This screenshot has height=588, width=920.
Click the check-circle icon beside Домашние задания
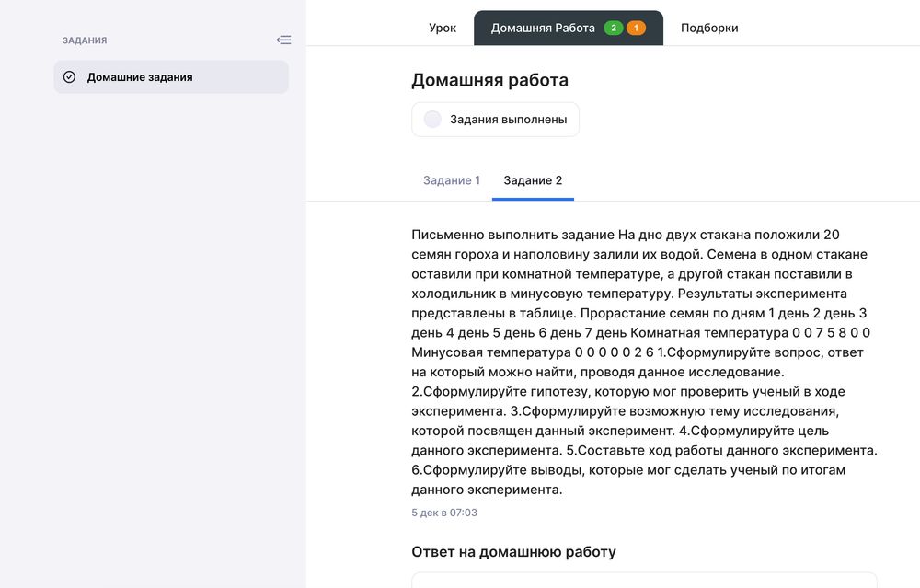point(69,77)
